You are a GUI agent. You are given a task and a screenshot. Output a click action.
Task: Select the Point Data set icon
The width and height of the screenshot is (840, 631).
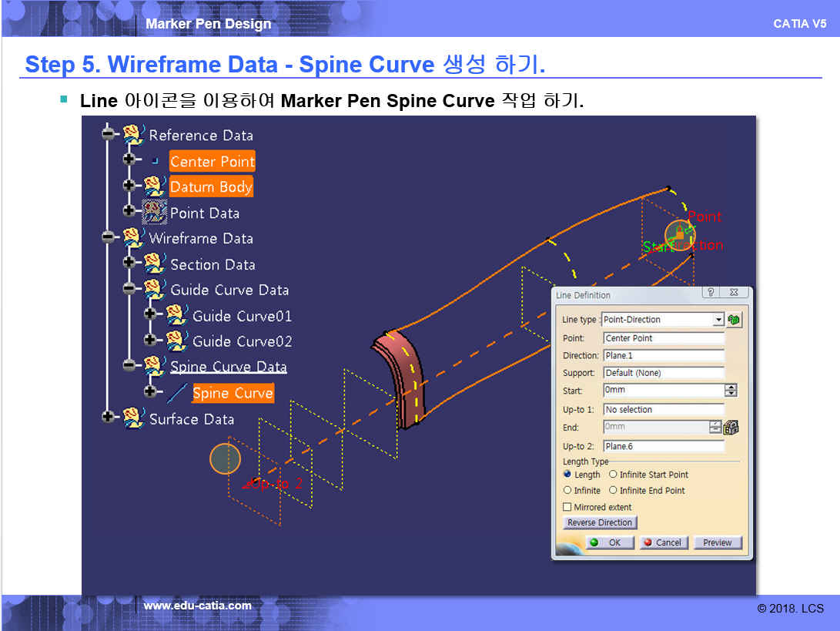pyautogui.click(x=155, y=213)
